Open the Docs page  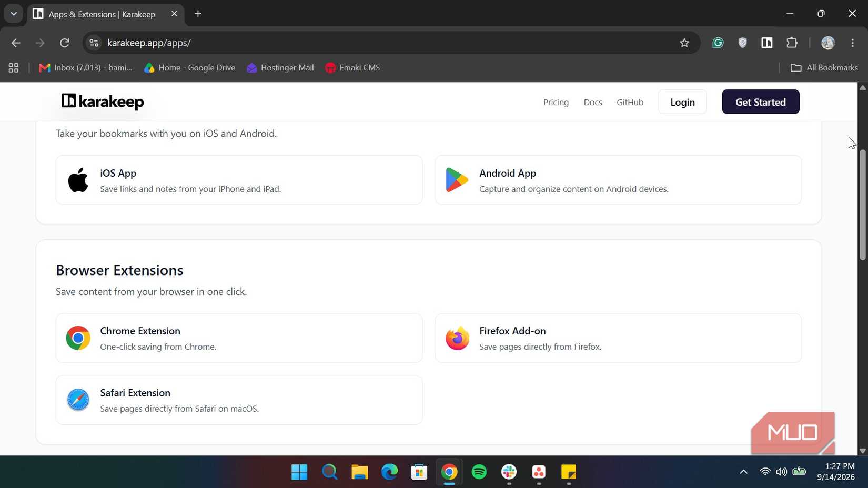pos(593,102)
